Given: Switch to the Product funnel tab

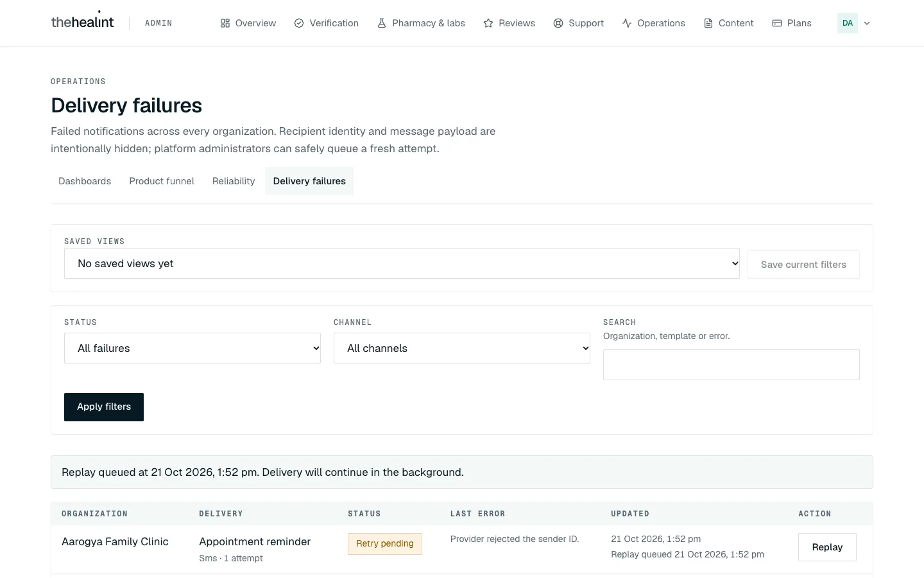Looking at the screenshot, I should pyautogui.click(x=162, y=181).
